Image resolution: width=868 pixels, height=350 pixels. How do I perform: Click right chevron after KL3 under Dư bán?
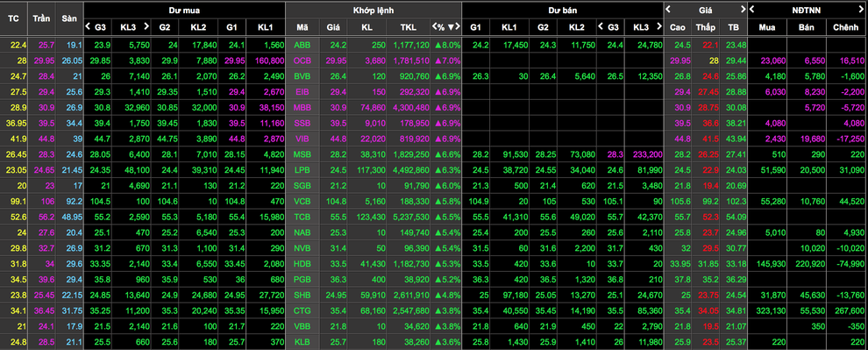click(659, 26)
